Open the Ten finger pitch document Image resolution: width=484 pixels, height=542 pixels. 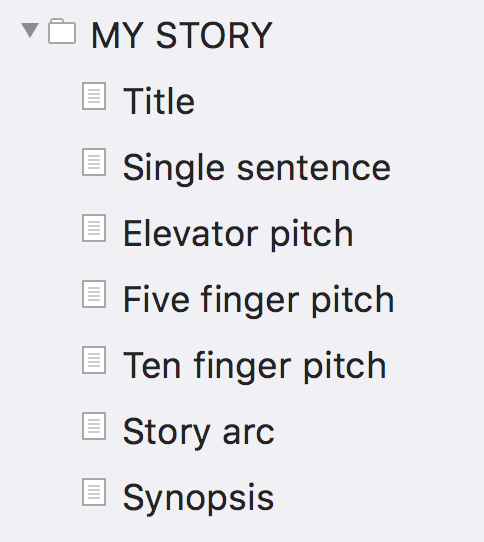pyautogui.click(x=255, y=366)
